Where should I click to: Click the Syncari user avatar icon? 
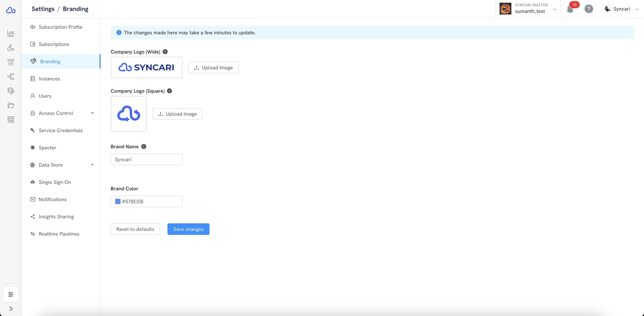(x=607, y=9)
